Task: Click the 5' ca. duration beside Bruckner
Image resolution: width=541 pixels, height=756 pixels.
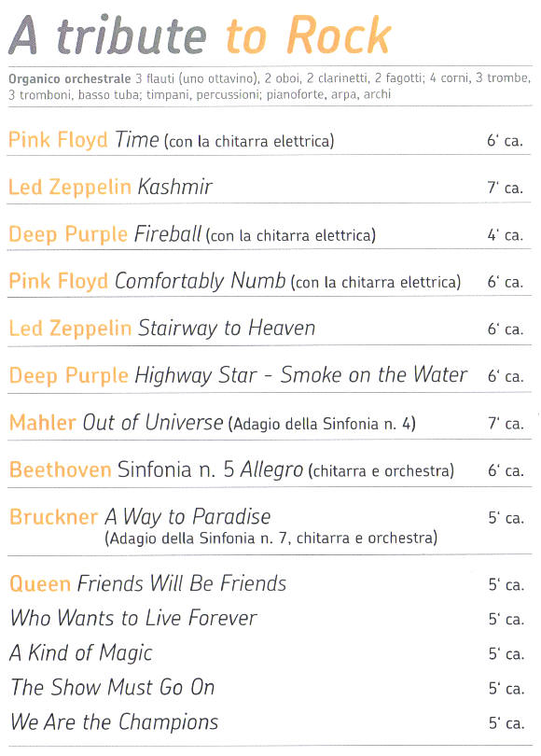Action: click(x=506, y=518)
